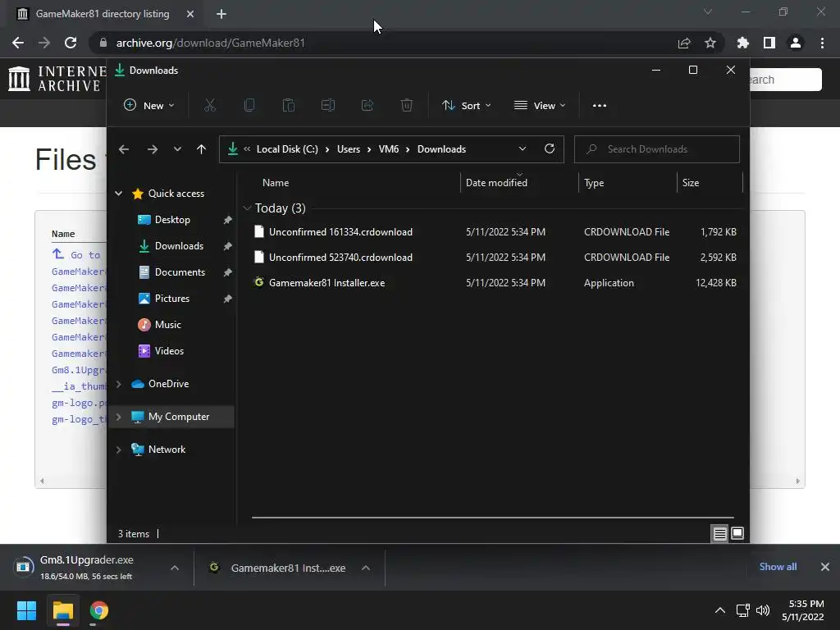Reload the archive.org page in Chrome
The width and height of the screenshot is (840, 630).
[x=71, y=43]
